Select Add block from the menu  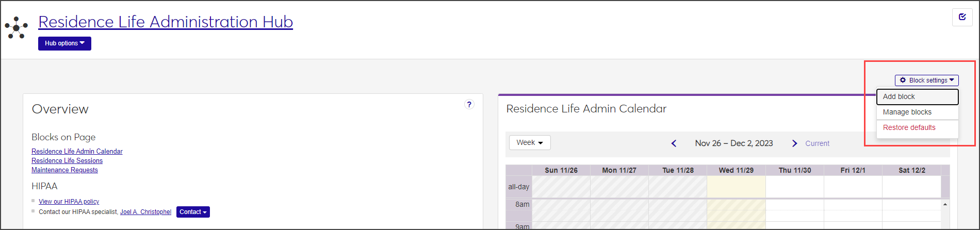coord(899,96)
